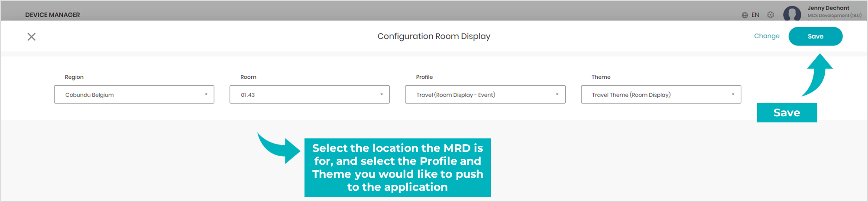This screenshot has width=868, height=202.
Task: Click the Configuration Room Display heading
Action: click(x=434, y=36)
